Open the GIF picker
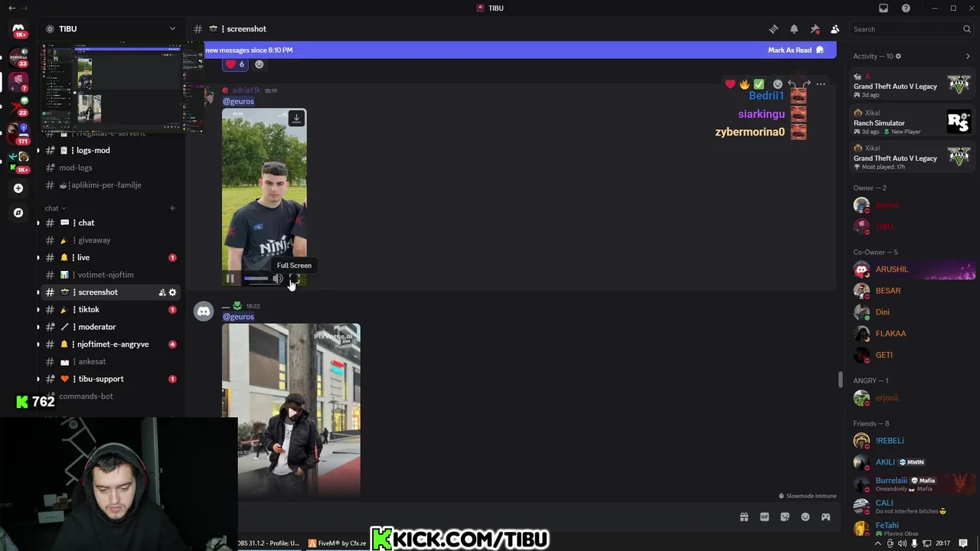This screenshot has width=980, height=551. click(764, 517)
